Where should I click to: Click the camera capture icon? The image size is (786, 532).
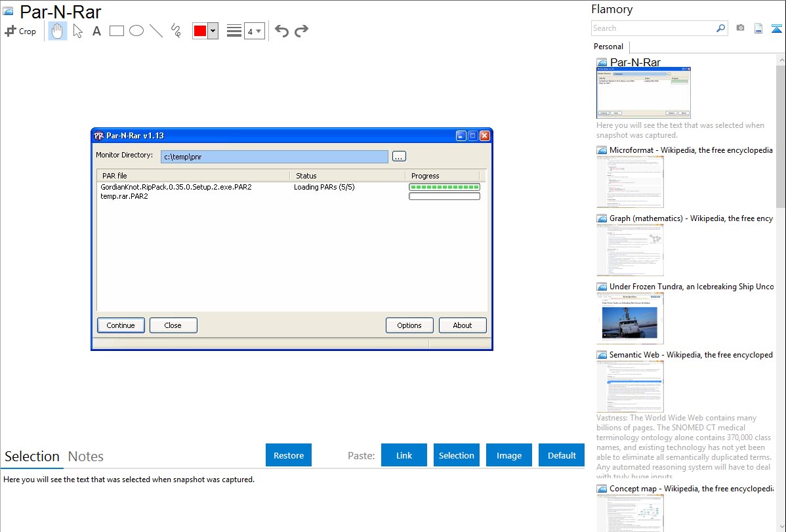[x=740, y=28]
